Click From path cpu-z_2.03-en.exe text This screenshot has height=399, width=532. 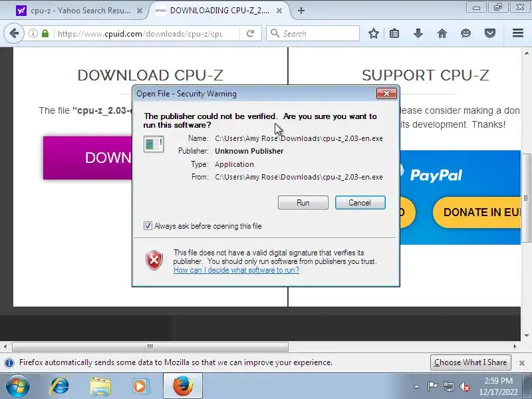(x=299, y=177)
